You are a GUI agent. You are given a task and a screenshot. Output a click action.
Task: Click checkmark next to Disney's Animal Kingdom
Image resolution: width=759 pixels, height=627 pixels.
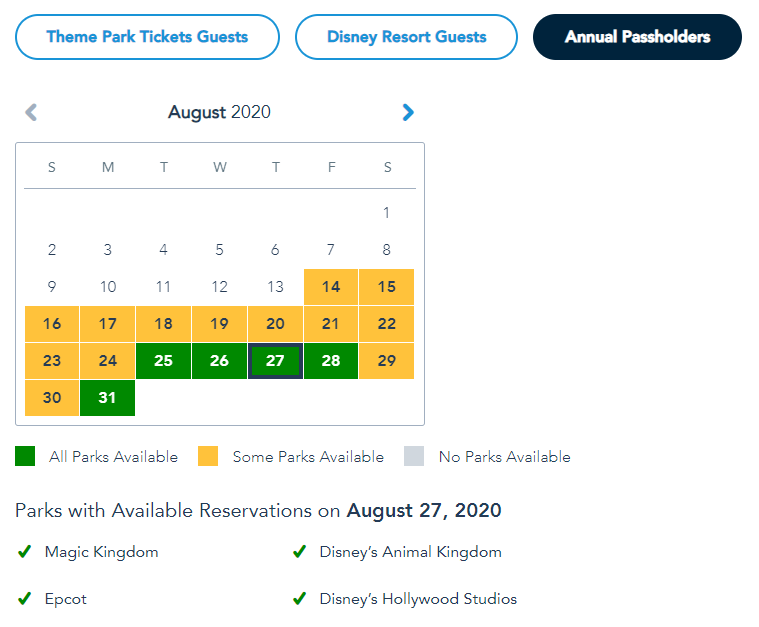click(x=298, y=552)
